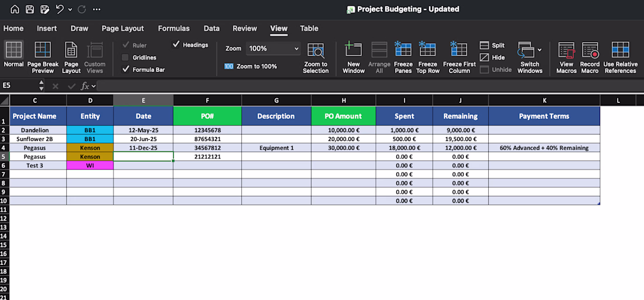Click the Save As icon with pencil
This screenshot has width=644, height=300.
click(x=44, y=9)
